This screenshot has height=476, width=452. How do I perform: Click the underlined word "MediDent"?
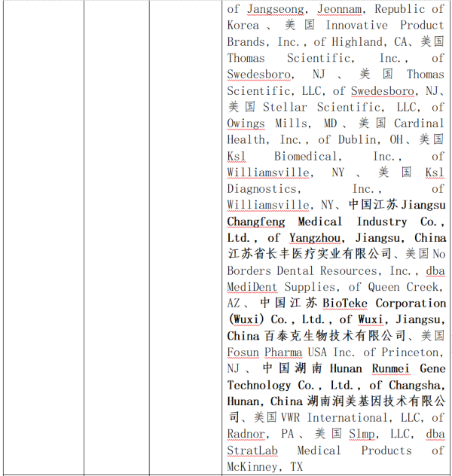click(252, 288)
